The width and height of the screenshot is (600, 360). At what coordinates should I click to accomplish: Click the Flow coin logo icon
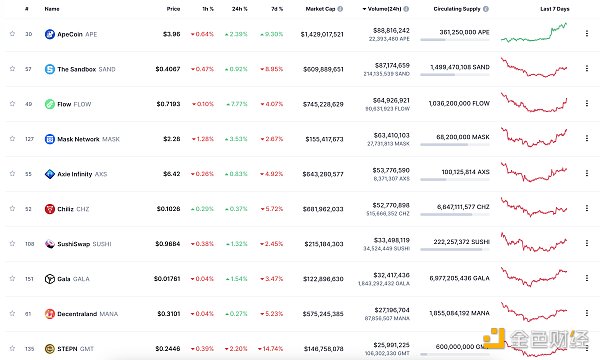(50, 104)
